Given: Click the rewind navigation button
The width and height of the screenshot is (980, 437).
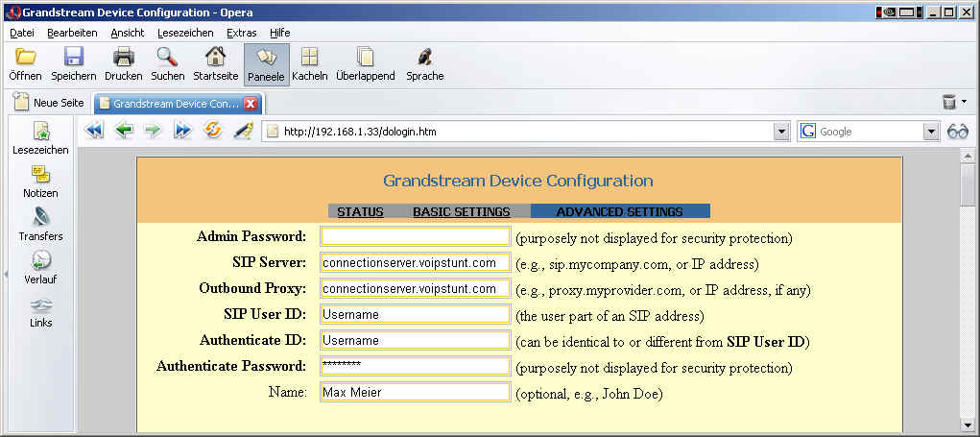Looking at the screenshot, I should click(x=94, y=131).
